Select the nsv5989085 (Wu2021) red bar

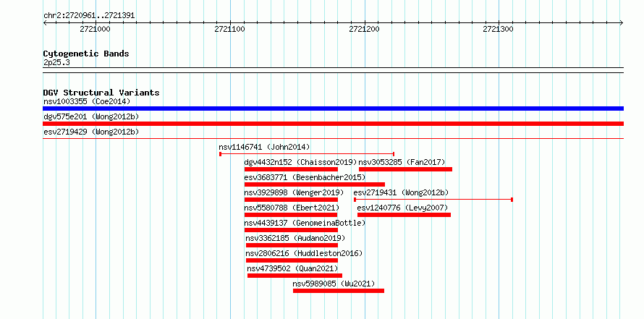click(x=339, y=291)
